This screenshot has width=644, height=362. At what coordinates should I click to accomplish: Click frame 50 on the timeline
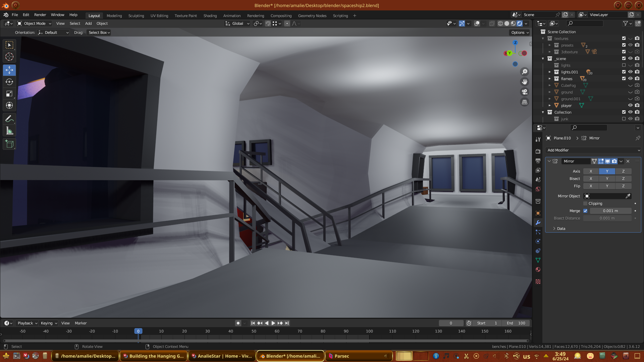[254, 331]
